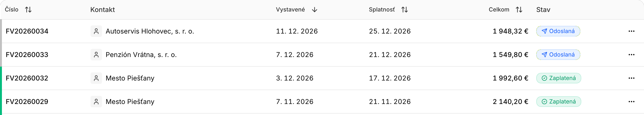Viewport: 644px width, 115px height.
Task: Open contact icon for Penzión Vrátna
Action: (x=96, y=55)
